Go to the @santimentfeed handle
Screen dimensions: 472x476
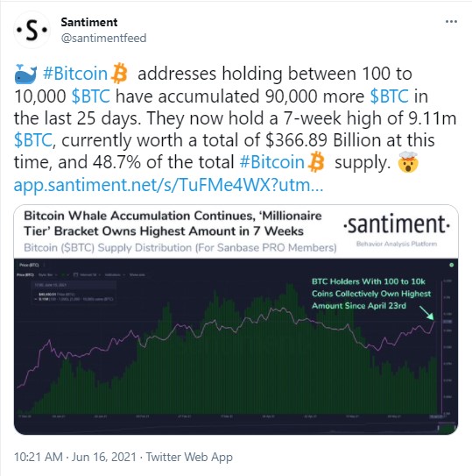(103, 39)
